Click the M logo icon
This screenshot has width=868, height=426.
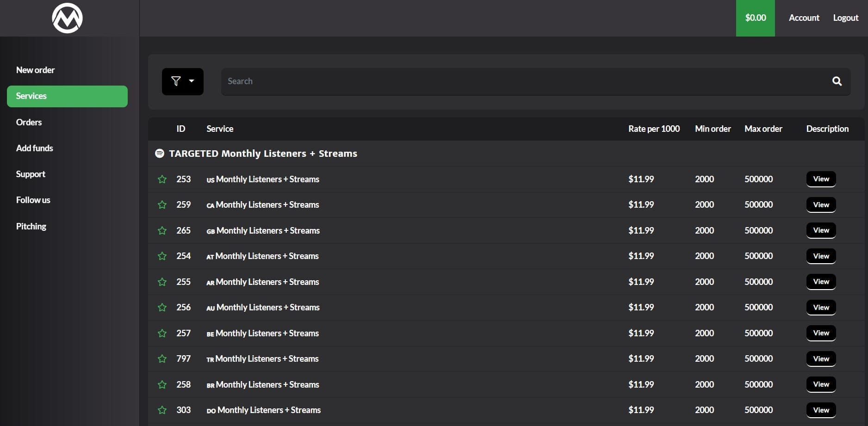[68, 19]
